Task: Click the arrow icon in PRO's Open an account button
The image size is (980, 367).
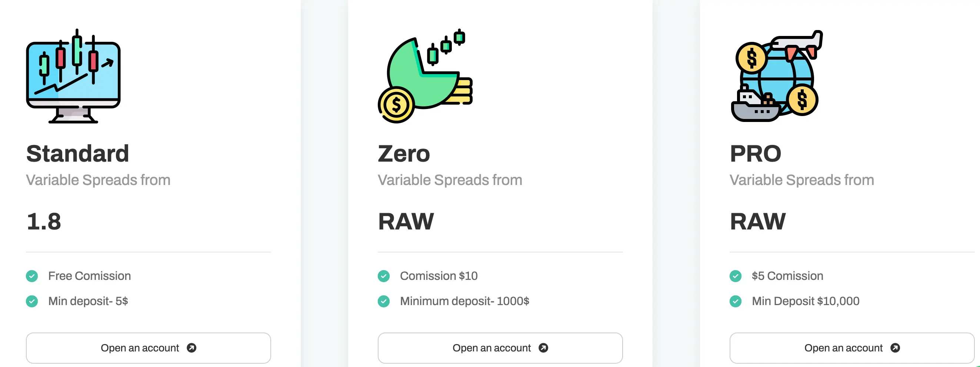Action: point(895,348)
